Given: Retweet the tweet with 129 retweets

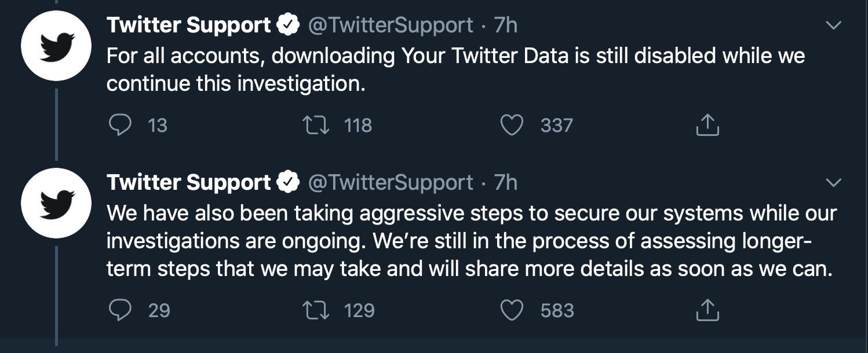Looking at the screenshot, I should tap(315, 311).
